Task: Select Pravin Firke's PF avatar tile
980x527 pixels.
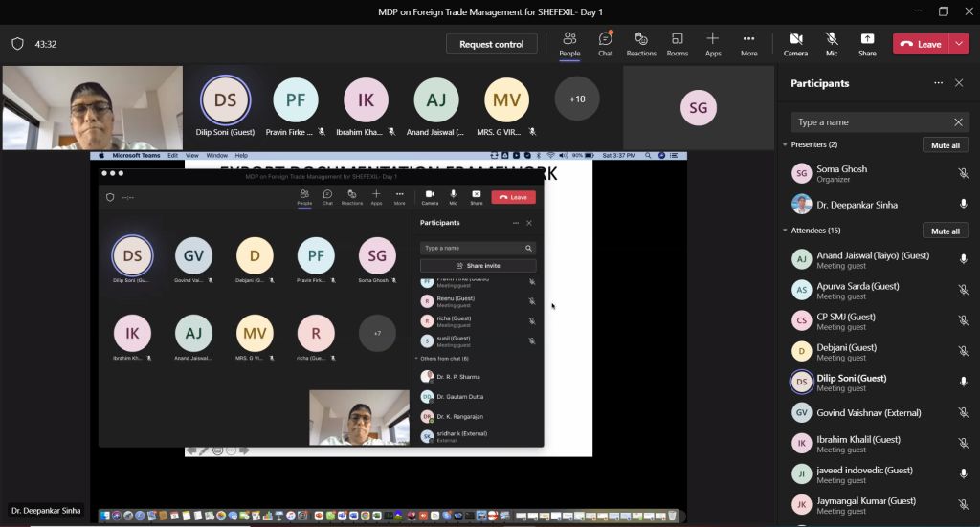Action: pos(296,99)
